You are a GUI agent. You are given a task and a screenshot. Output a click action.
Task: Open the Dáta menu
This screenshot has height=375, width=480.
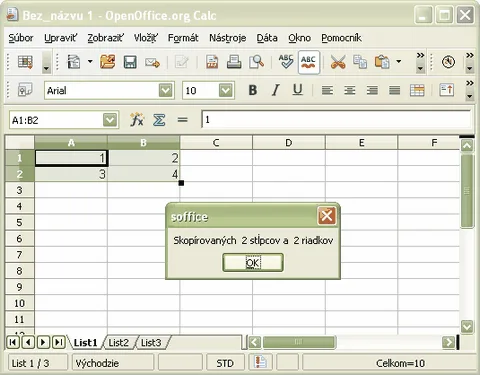[x=267, y=38]
